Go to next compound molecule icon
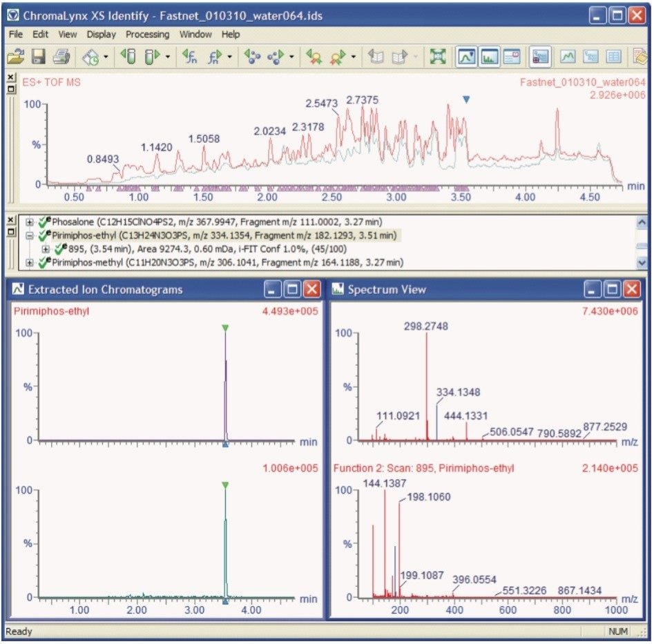This screenshot has height=644, width=654. tap(276, 57)
